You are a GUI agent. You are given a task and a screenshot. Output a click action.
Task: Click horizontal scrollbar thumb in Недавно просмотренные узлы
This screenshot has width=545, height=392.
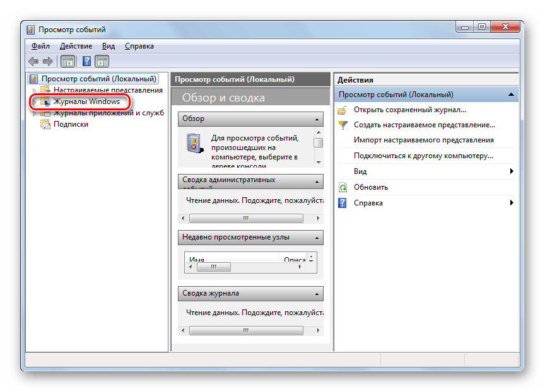pos(214,267)
